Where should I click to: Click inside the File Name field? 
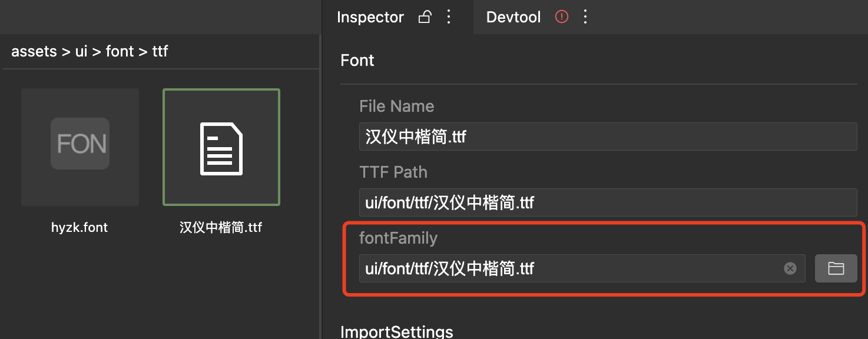pyautogui.click(x=608, y=137)
